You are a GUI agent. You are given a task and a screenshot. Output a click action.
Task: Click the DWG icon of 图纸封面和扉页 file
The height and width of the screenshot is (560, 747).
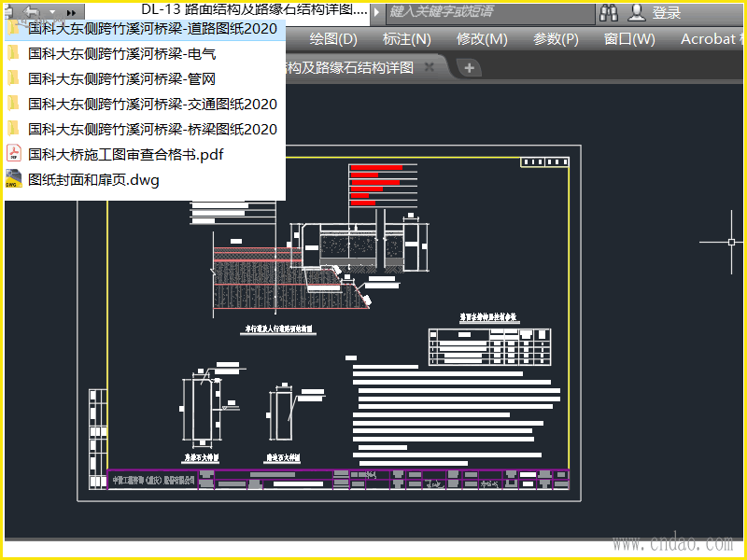click(14, 178)
